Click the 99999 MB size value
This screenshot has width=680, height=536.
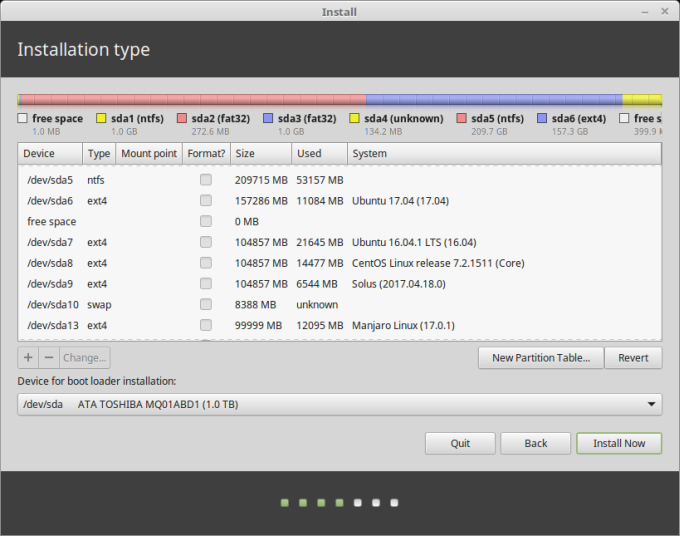pyautogui.click(x=258, y=326)
